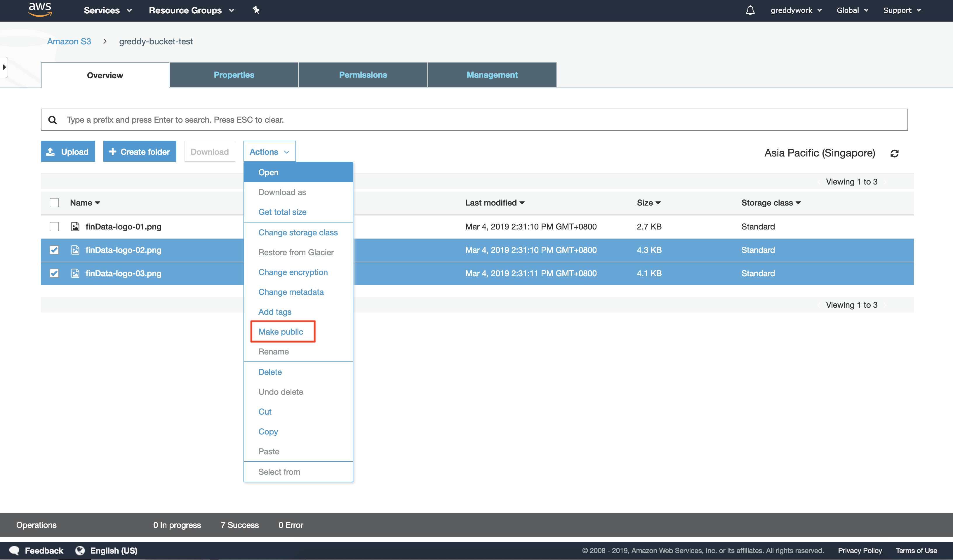Check the finData-logo-01.png checkbox

point(55,227)
